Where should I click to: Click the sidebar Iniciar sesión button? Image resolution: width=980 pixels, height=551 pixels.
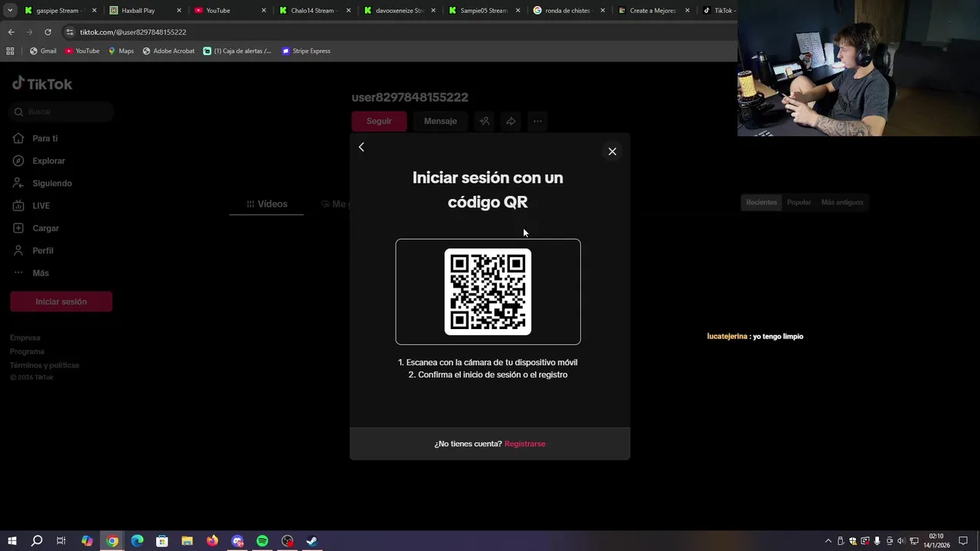pos(61,302)
